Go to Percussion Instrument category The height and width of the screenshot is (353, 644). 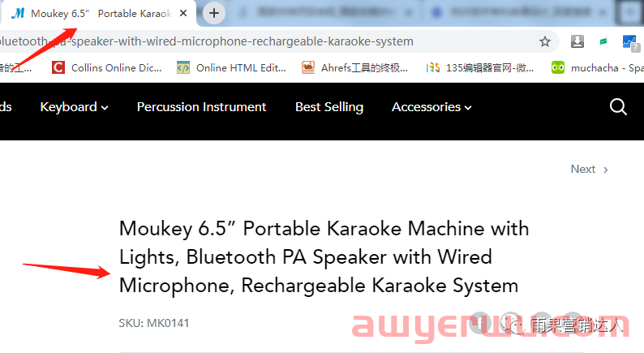[x=201, y=107]
